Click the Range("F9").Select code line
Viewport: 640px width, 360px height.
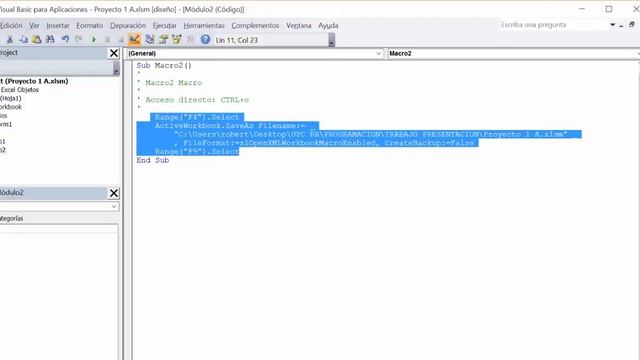(197, 151)
